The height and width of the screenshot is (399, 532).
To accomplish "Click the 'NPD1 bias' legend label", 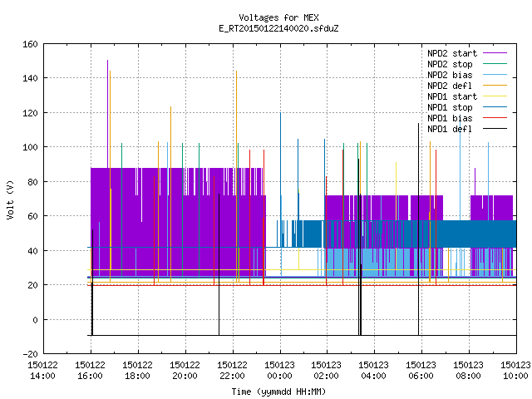I will point(450,118).
